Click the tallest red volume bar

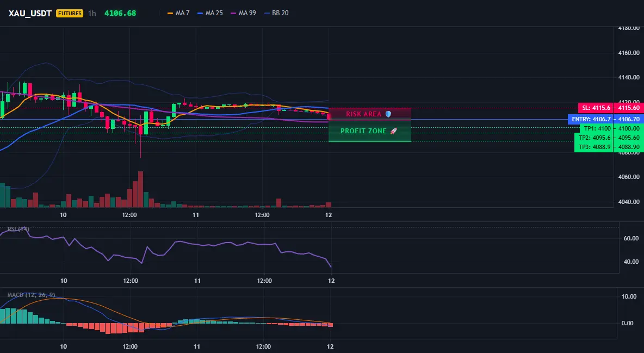140,189
